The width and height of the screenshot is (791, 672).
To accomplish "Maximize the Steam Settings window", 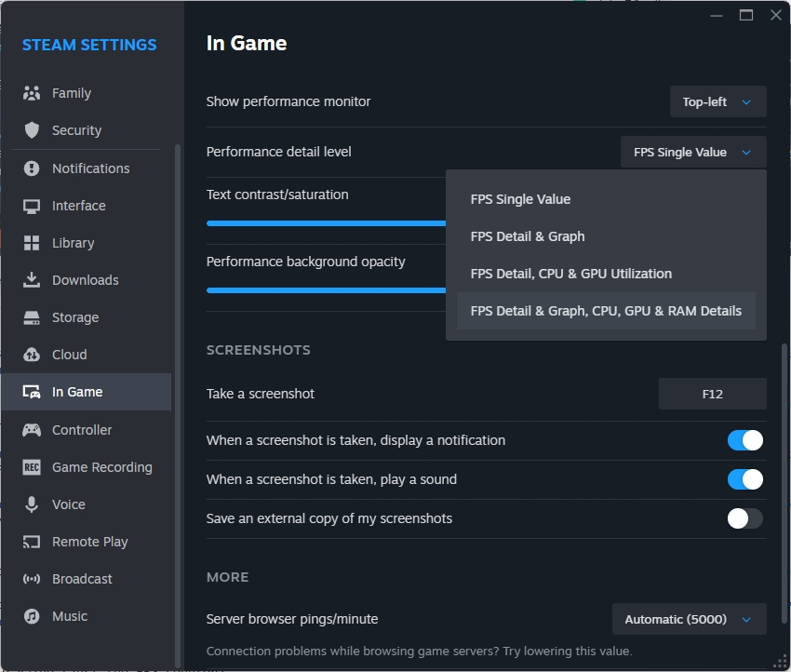I will pos(746,15).
